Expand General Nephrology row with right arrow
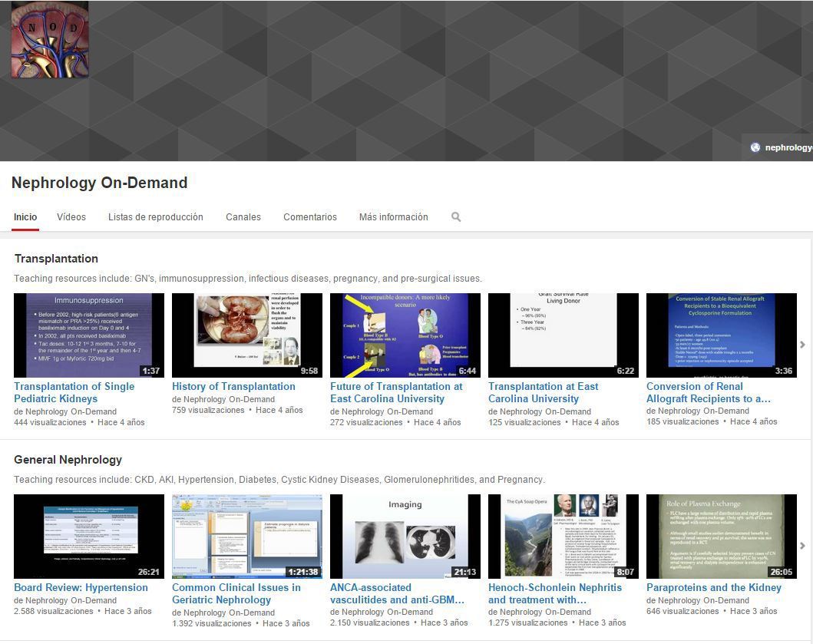The width and height of the screenshot is (813, 644). coord(802,546)
